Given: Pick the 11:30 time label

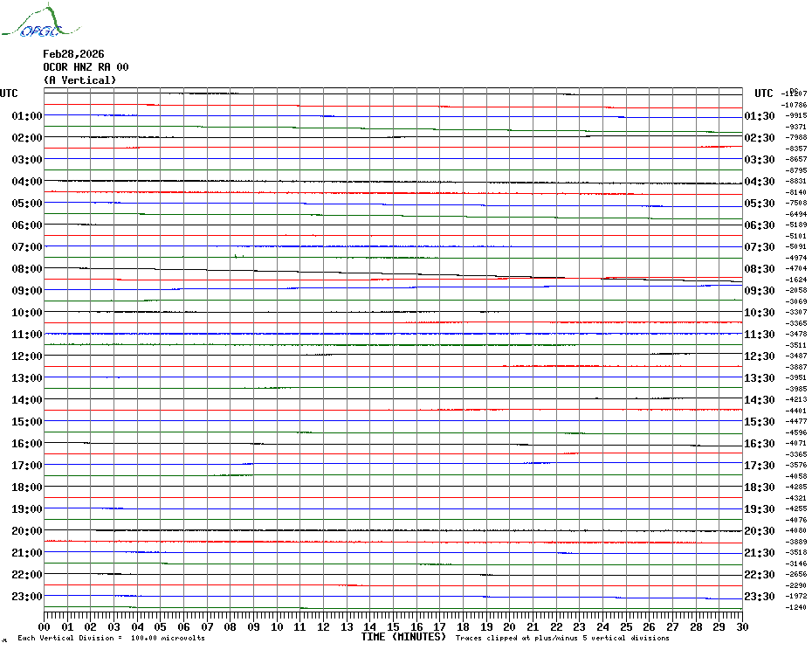Looking at the screenshot, I should [x=760, y=335].
